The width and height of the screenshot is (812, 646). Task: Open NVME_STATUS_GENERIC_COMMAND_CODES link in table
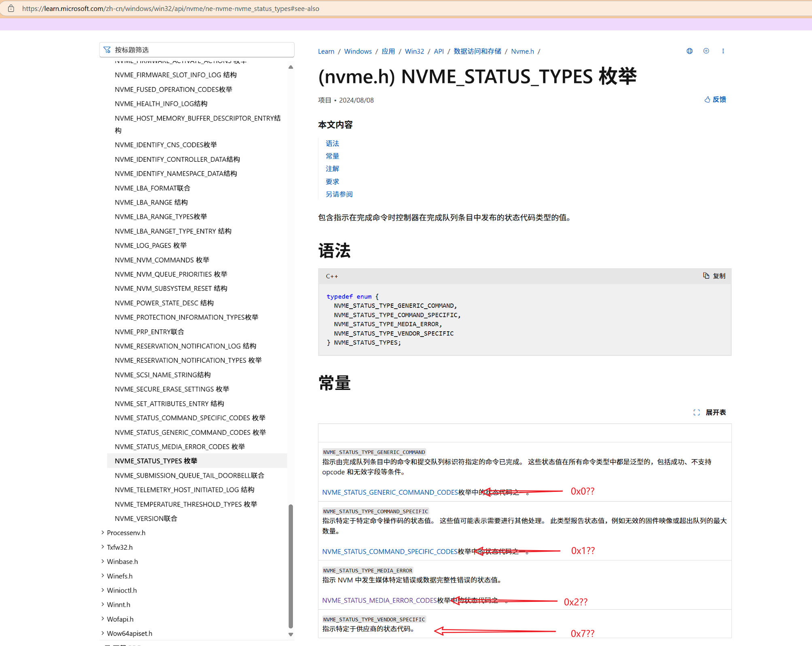click(x=390, y=492)
